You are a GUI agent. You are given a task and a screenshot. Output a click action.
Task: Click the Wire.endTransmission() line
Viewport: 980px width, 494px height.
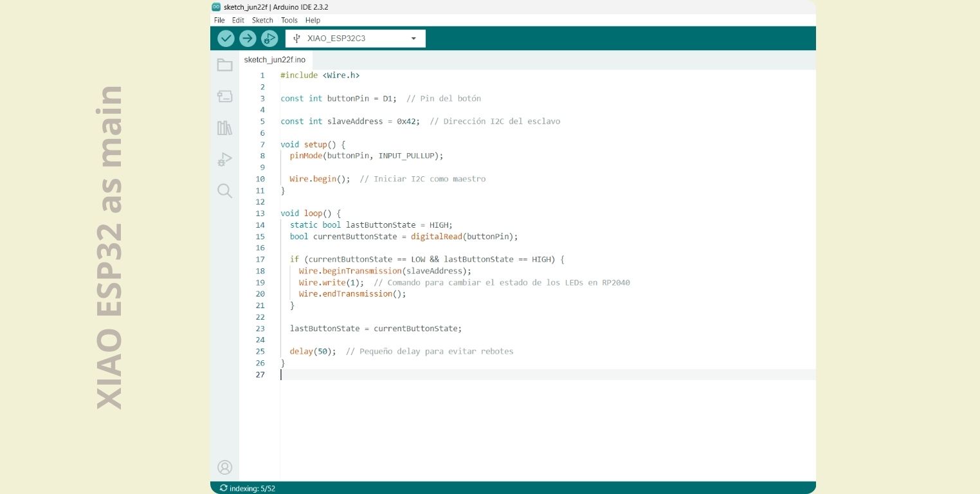(x=353, y=293)
